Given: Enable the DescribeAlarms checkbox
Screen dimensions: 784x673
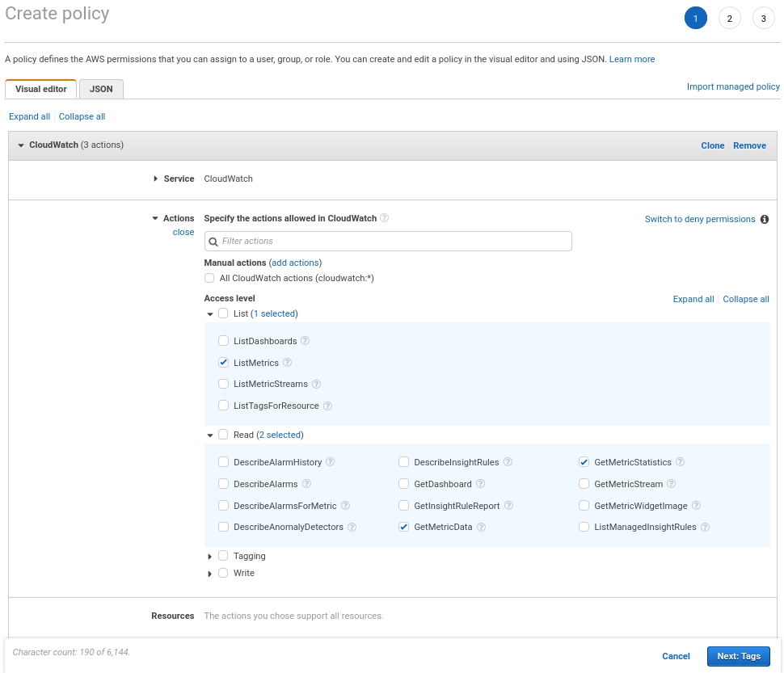Looking at the screenshot, I should coord(223,483).
